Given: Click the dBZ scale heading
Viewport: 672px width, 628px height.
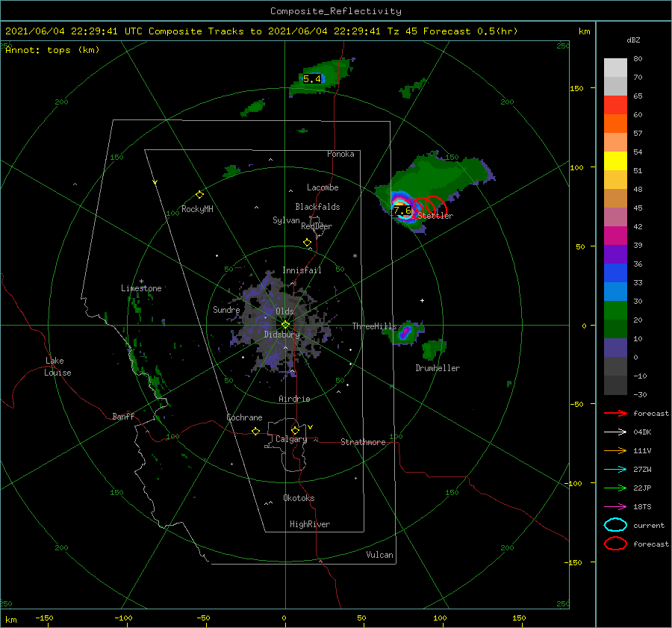Looking at the screenshot, I should pos(633,40).
